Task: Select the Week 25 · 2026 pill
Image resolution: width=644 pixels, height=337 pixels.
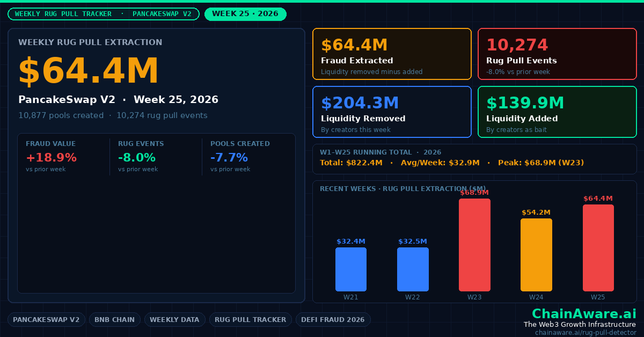Action: point(245,14)
